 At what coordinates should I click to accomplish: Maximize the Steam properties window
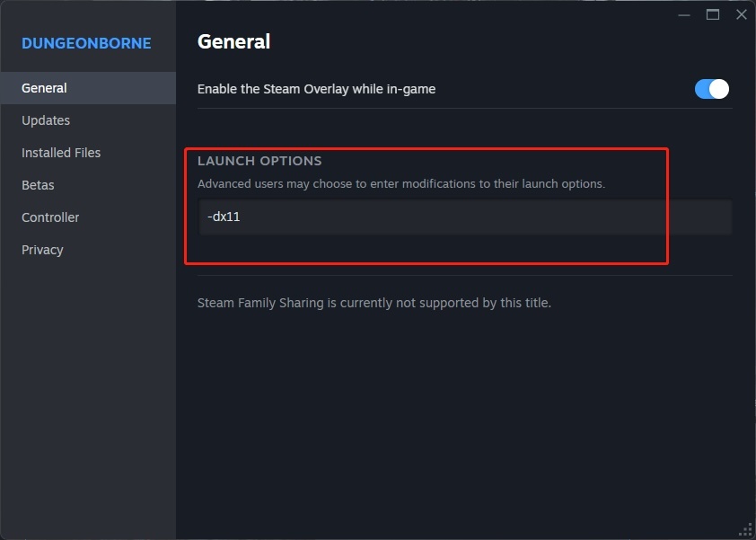(713, 14)
